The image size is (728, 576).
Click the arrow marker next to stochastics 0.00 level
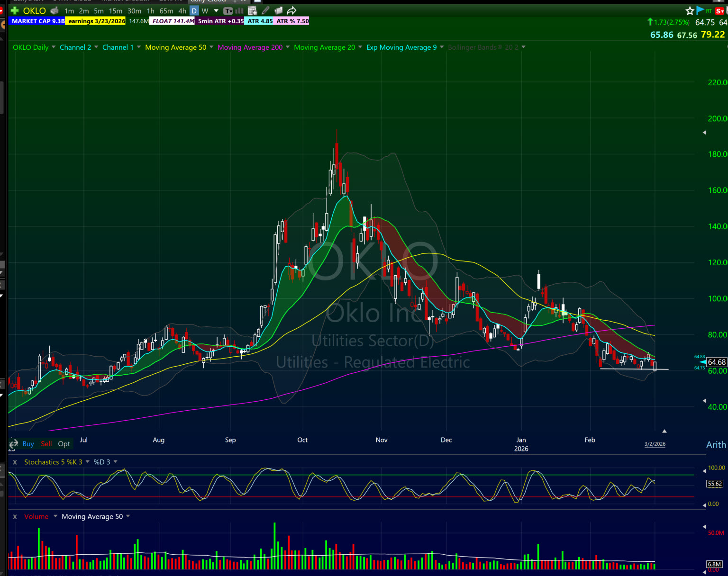click(704, 505)
